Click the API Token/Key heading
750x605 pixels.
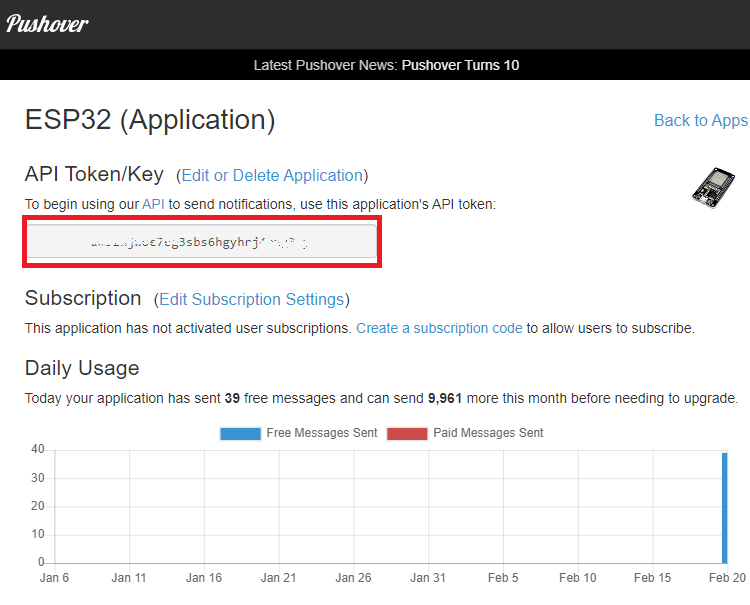94,174
